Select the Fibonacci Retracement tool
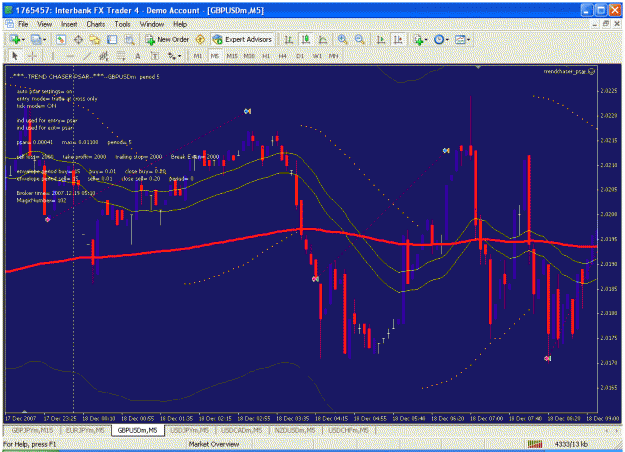 (121, 56)
